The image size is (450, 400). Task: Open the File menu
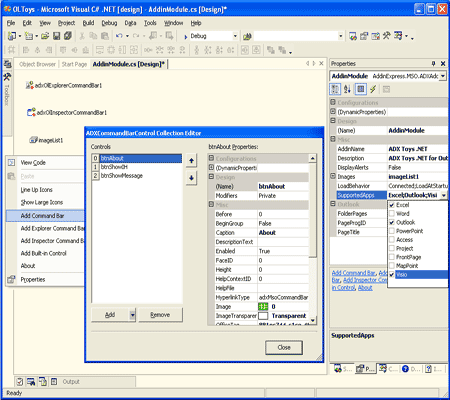click(x=11, y=23)
